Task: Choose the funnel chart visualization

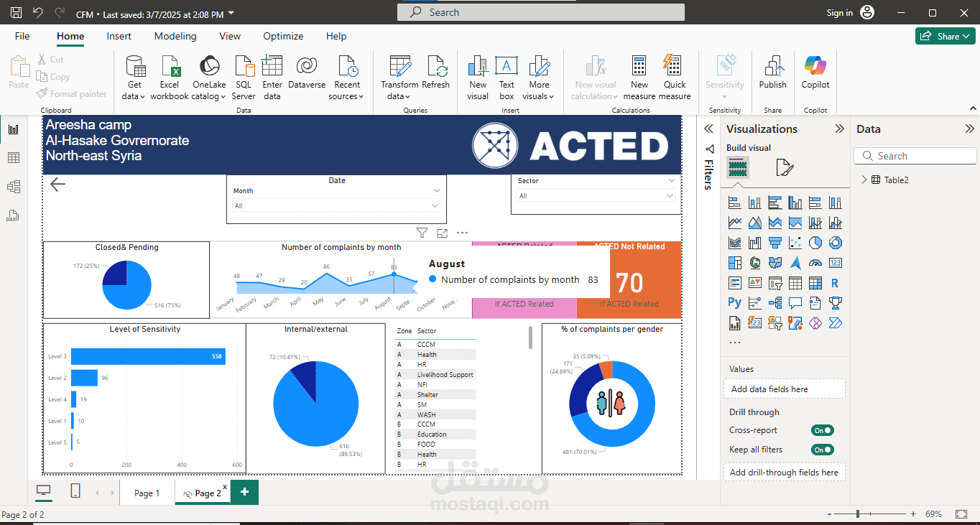Action: point(775,243)
